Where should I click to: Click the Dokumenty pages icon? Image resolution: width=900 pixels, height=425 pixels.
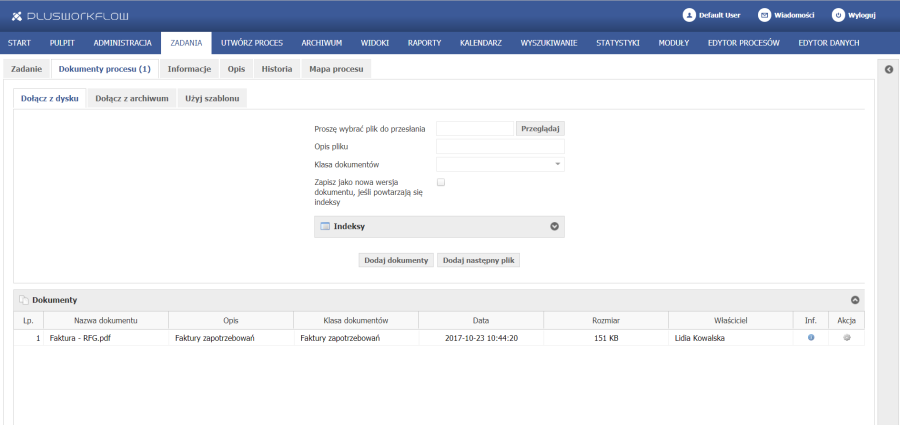point(24,300)
